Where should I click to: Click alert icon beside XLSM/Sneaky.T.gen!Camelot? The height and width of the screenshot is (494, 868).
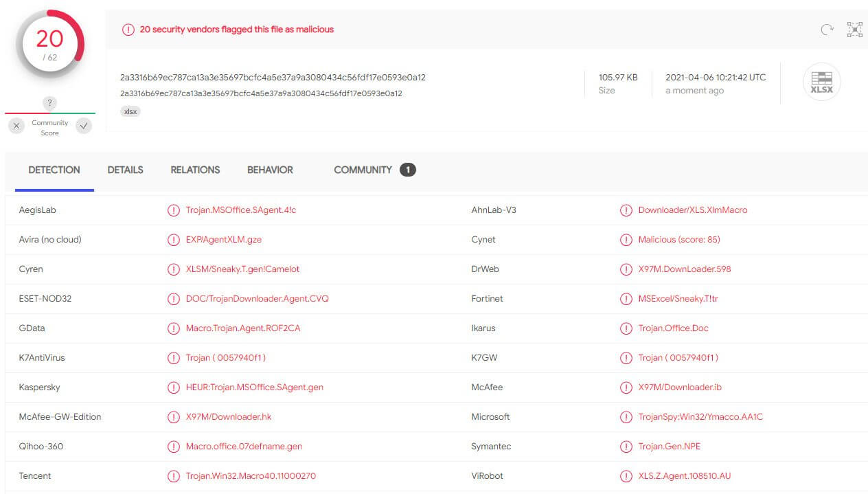tap(173, 269)
